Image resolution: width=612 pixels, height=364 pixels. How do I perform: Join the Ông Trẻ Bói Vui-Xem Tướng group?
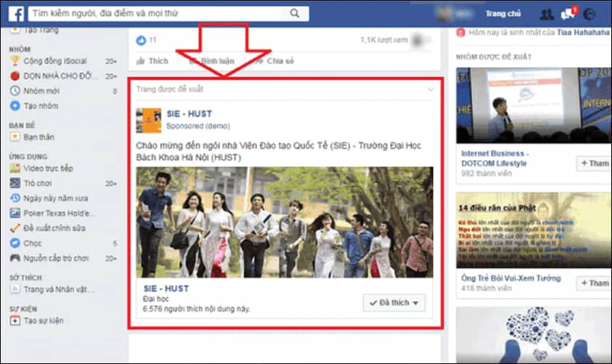(594, 283)
